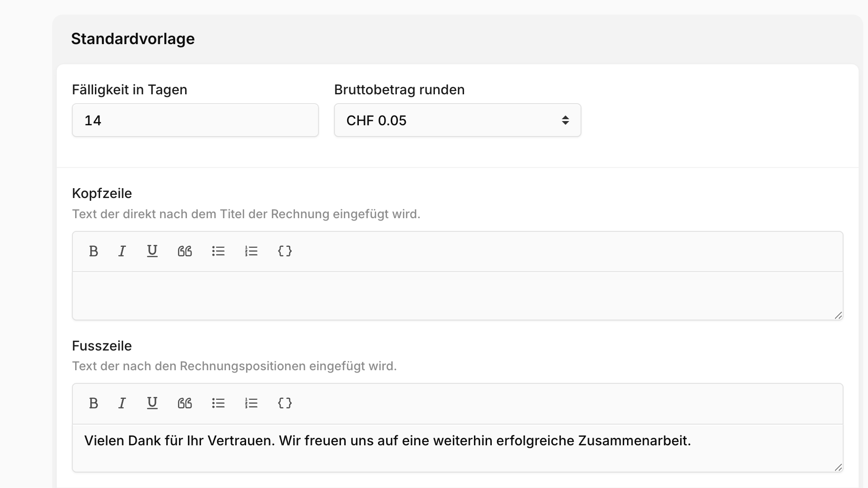This screenshot has height=488, width=868.
Task: Grab the Fusszeile text area resize handle
Action: pyautogui.click(x=838, y=467)
